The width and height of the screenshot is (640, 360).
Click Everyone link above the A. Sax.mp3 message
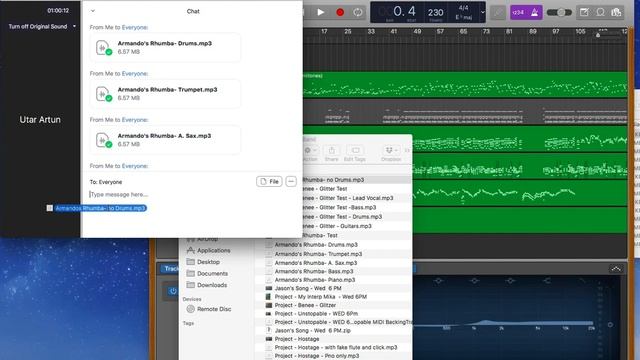tap(135, 120)
